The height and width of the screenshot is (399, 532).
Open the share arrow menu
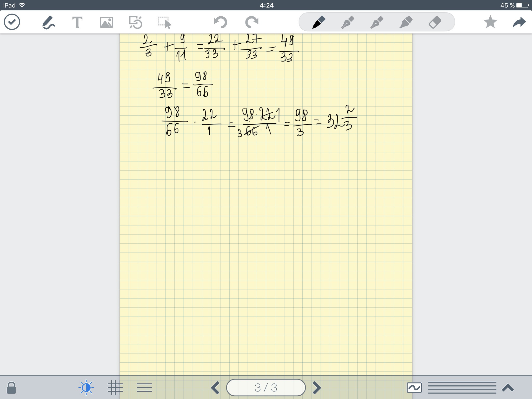click(x=519, y=22)
